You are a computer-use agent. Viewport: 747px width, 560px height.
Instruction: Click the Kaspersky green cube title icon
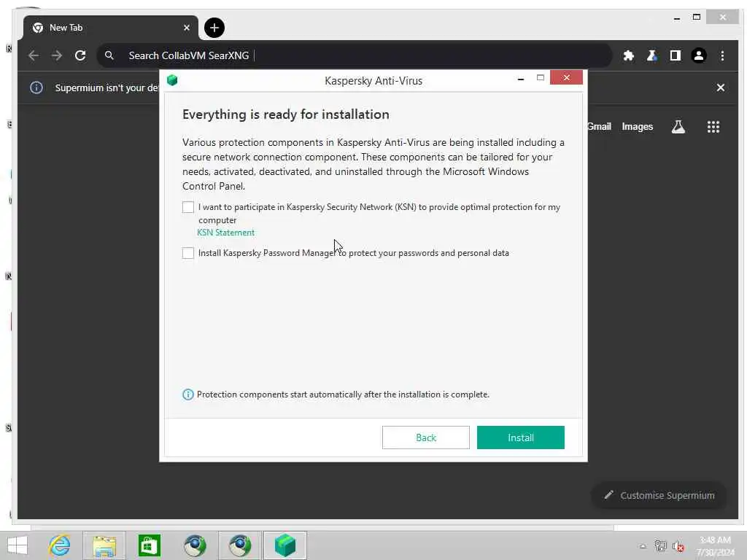(x=172, y=80)
